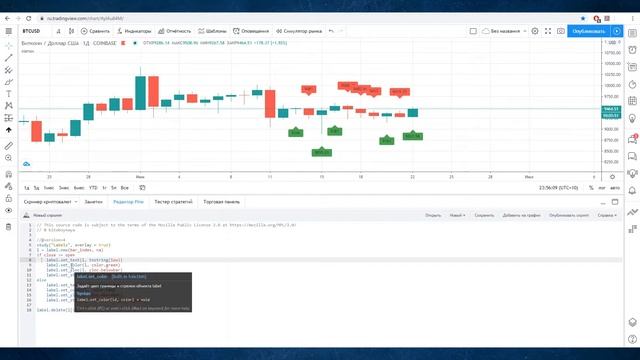640x360 pixels.
Task: Select the YTD date range
Action: (93, 188)
